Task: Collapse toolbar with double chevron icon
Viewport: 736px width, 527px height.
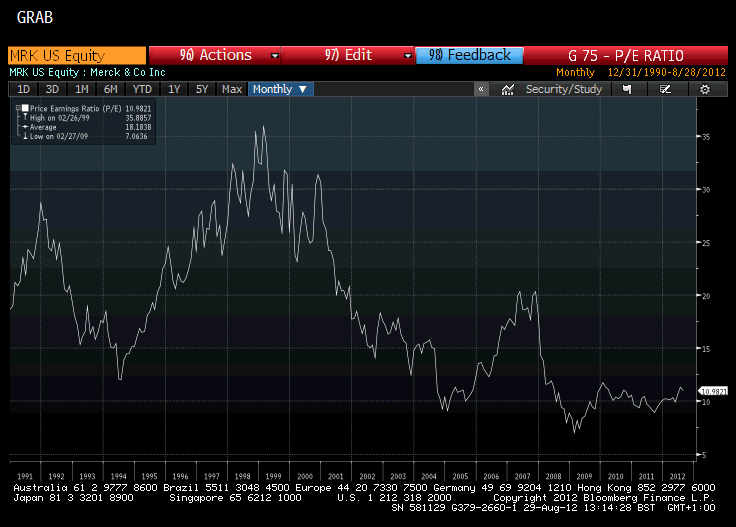Action: pos(481,89)
